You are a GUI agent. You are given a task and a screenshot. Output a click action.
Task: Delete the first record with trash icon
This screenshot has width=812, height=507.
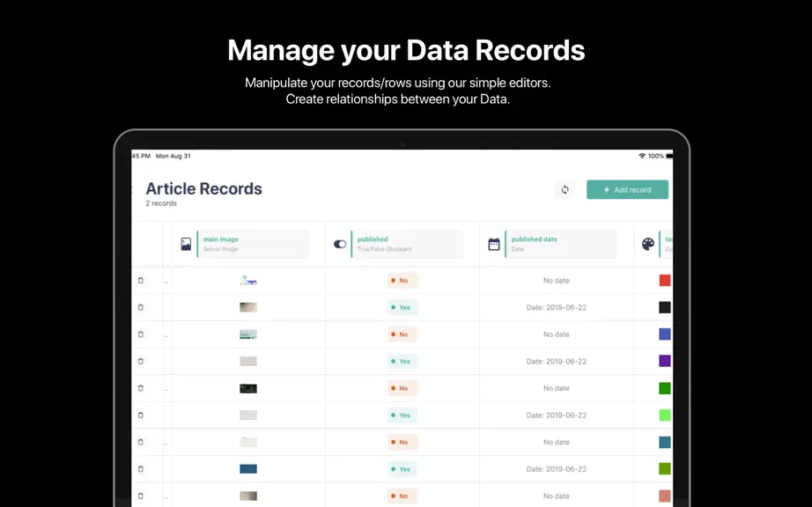pos(141,281)
